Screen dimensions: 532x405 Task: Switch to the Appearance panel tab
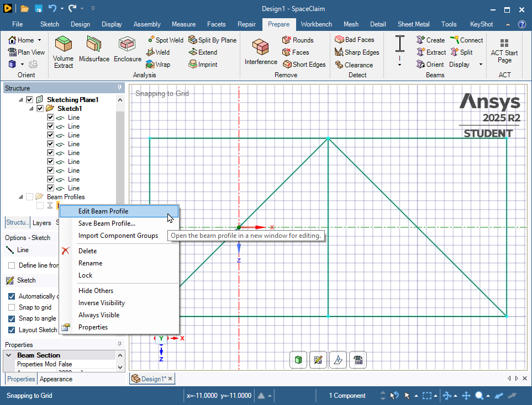click(56, 379)
